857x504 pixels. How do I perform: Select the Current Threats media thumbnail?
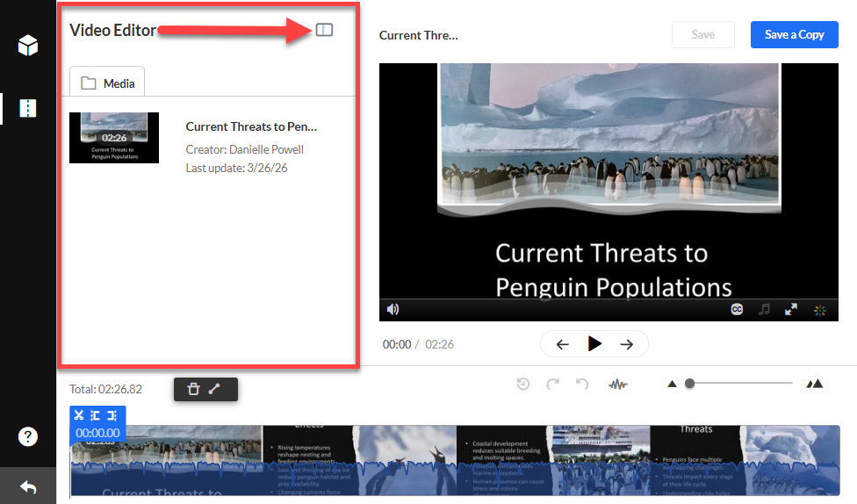(x=114, y=138)
